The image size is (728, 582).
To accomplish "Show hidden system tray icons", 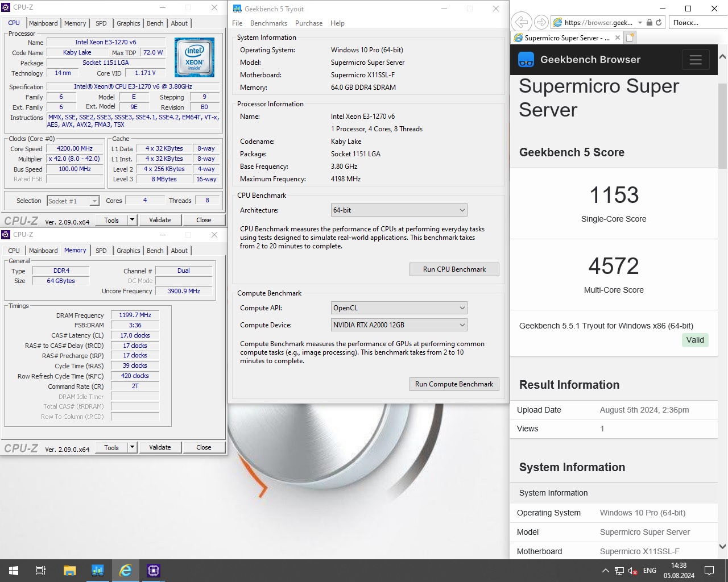I will click(x=605, y=571).
